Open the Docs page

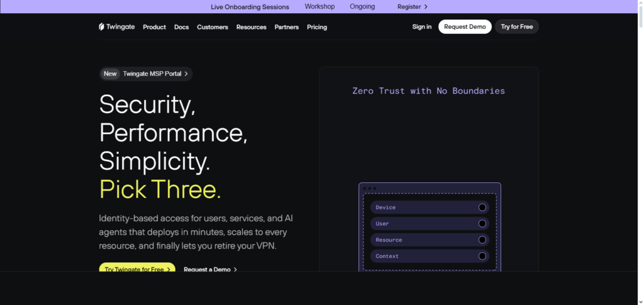(181, 27)
